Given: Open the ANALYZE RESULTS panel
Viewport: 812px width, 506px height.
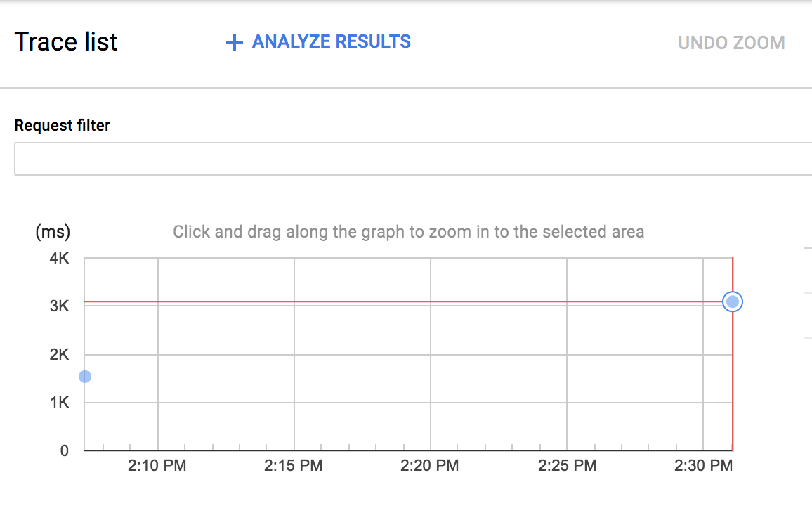Looking at the screenshot, I should point(331,42).
